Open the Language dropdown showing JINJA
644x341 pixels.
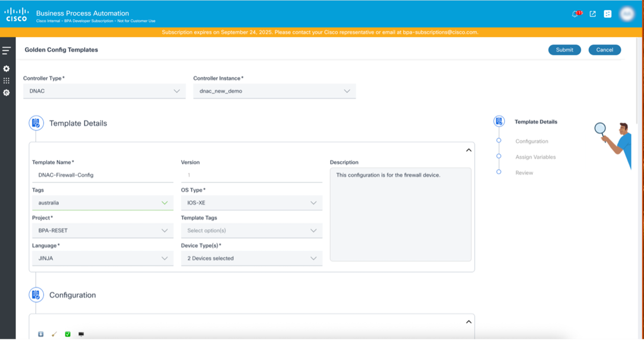tap(103, 258)
